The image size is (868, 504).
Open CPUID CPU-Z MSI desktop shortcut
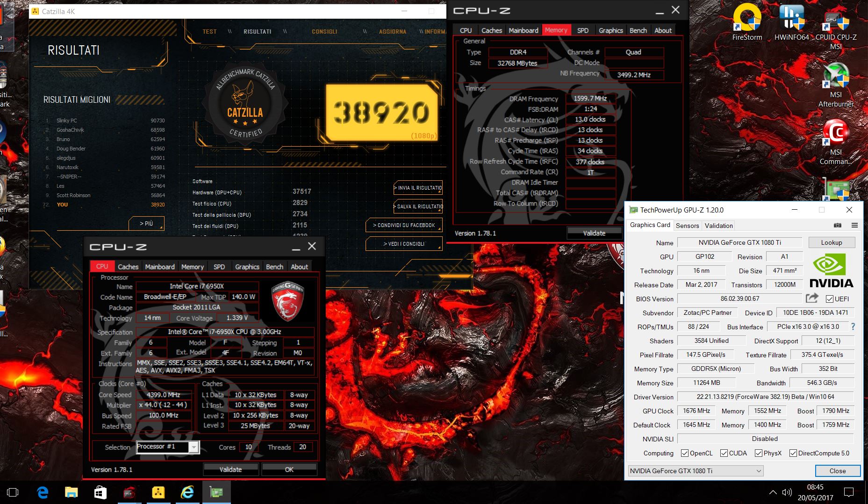836,29
